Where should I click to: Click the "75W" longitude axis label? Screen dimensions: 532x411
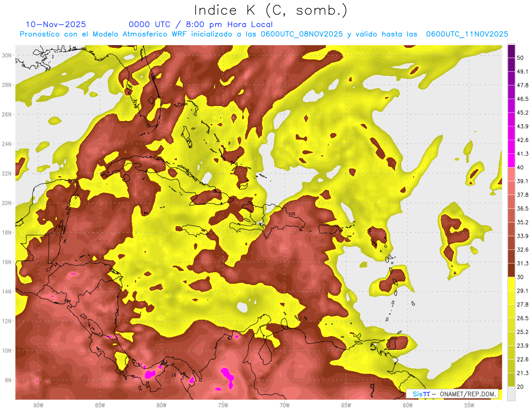[x=223, y=406]
